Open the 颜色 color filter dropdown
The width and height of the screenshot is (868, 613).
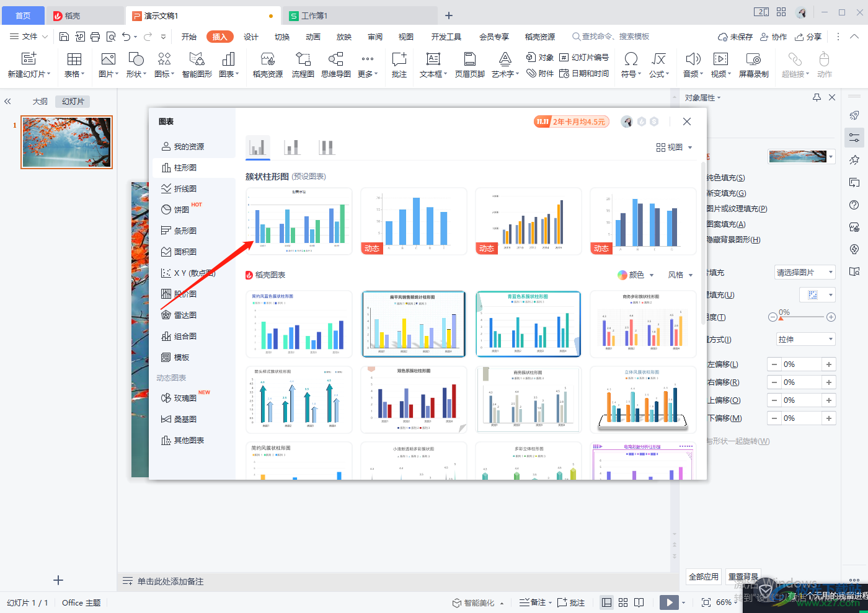635,275
